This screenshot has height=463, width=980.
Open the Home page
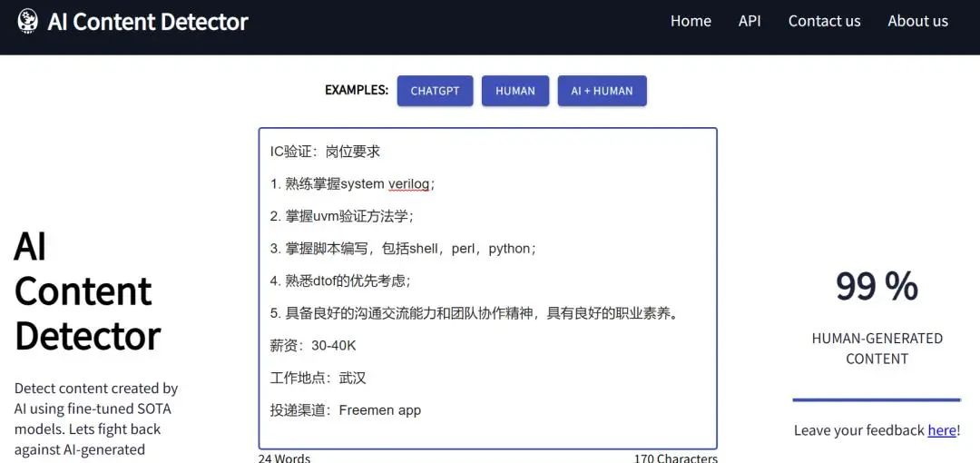691,21
